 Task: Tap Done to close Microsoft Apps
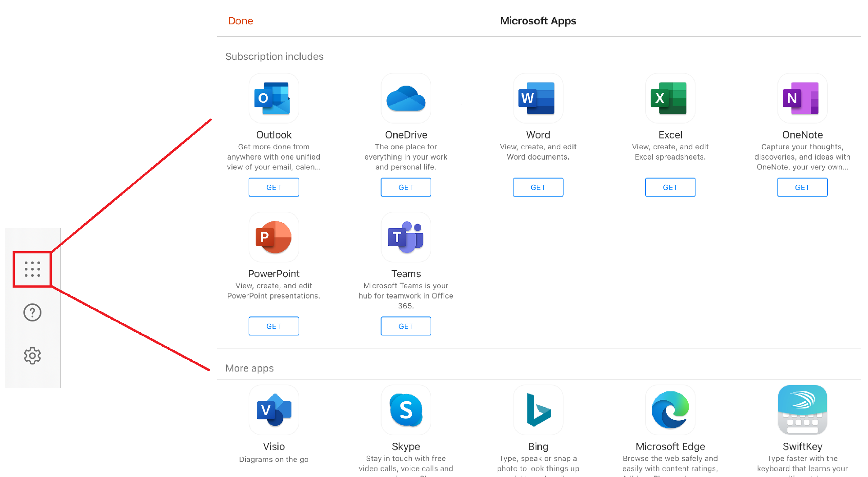(x=241, y=21)
